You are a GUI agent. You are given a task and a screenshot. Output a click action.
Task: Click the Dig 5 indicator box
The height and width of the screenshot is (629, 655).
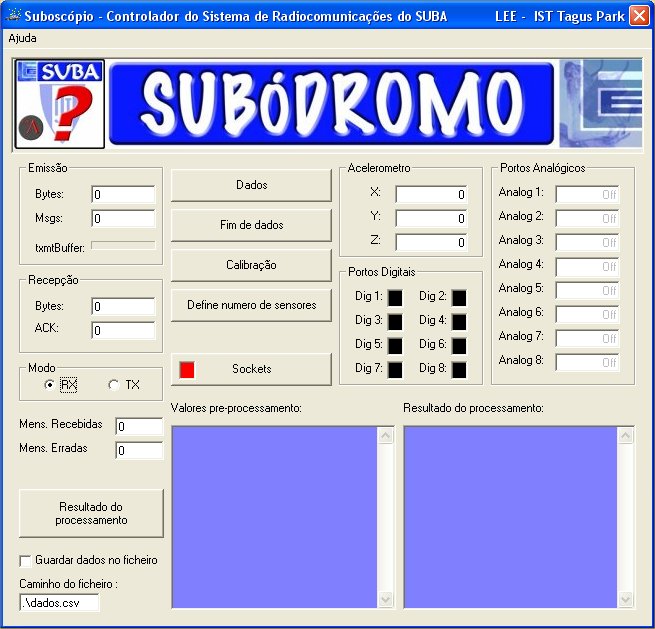pyautogui.click(x=395, y=345)
